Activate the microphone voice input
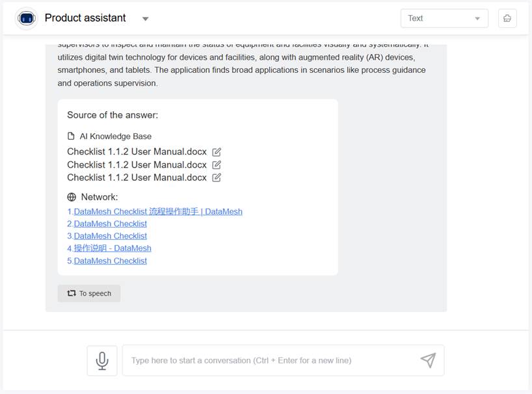The width and height of the screenshot is (532, 394). click(102, 360)
